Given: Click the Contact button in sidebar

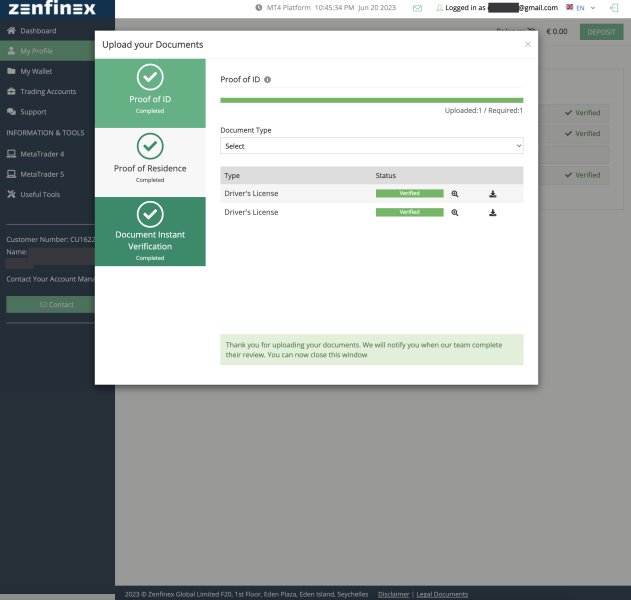Looking at the screenshot, I should coord(51,305).
